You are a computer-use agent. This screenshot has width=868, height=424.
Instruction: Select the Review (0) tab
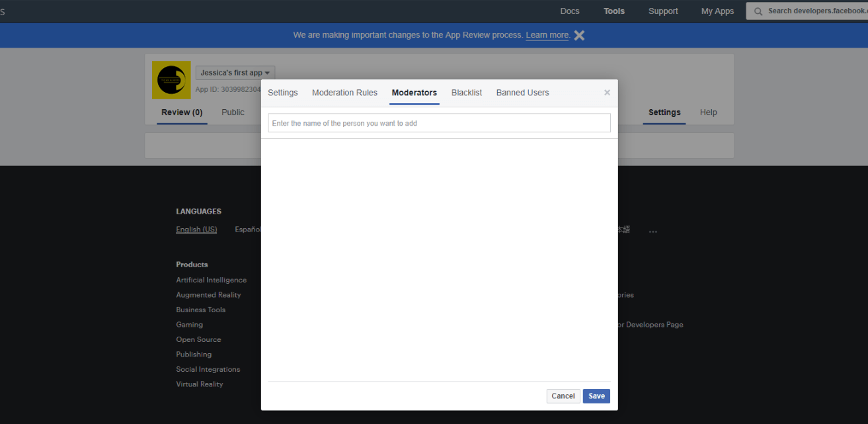(x=182, y=112)
